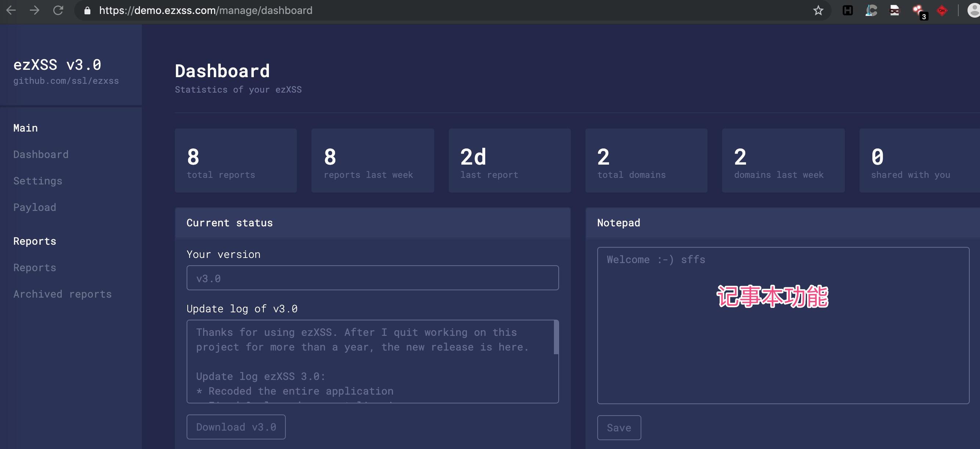Image resolution: width=980 pixels, height=449 pixels.
Task: Click the domains last week card
Action: [783, 161]
